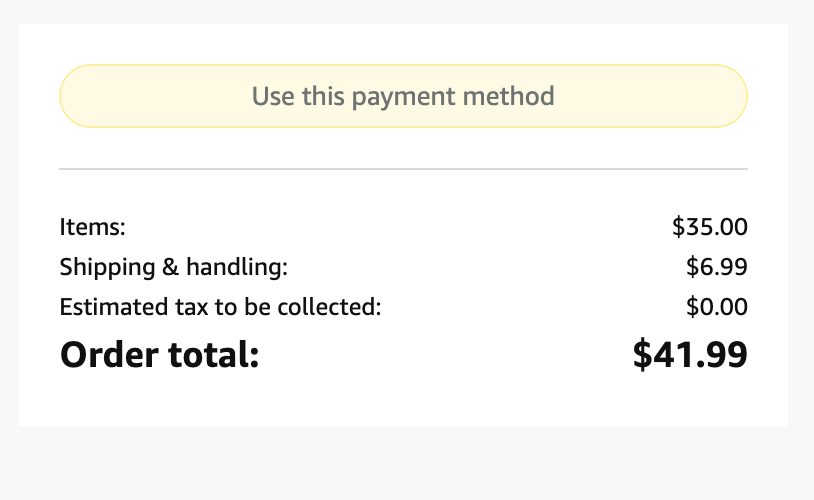This screenshot has height=500, width=814.
Task: Click the word "Estimated" in the tax row
Action: [x=108, y=307]
